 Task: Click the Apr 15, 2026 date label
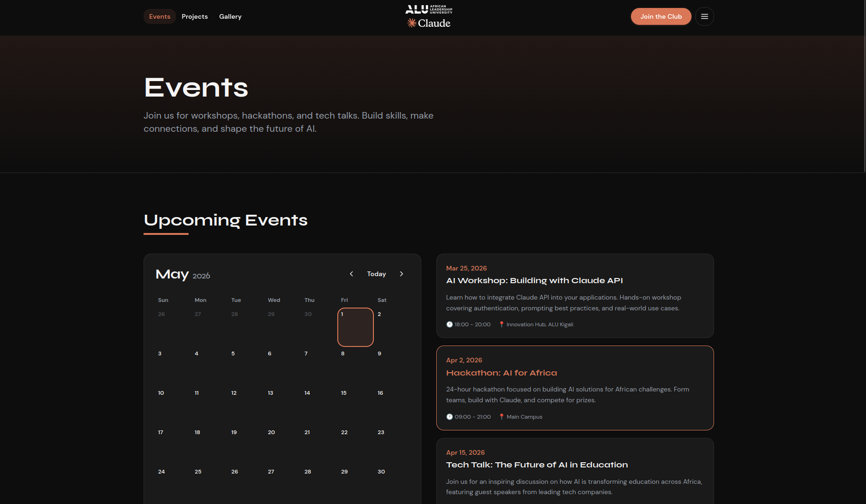[x=465, y=452]
